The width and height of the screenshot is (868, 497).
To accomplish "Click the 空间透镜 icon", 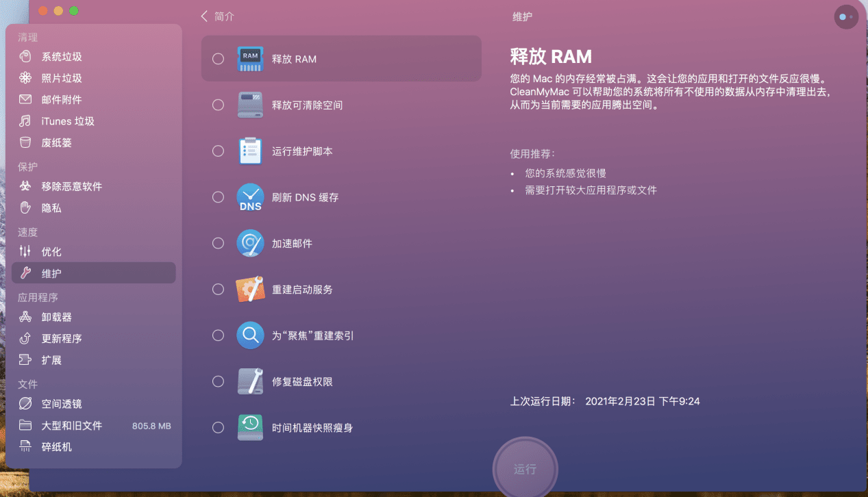I will [x=25, y=404].
